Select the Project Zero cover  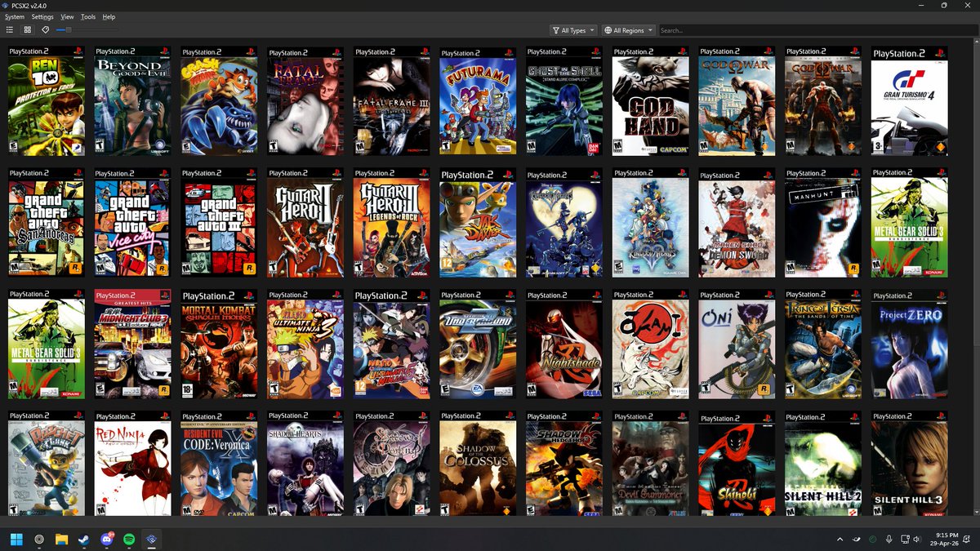[910, 344]
